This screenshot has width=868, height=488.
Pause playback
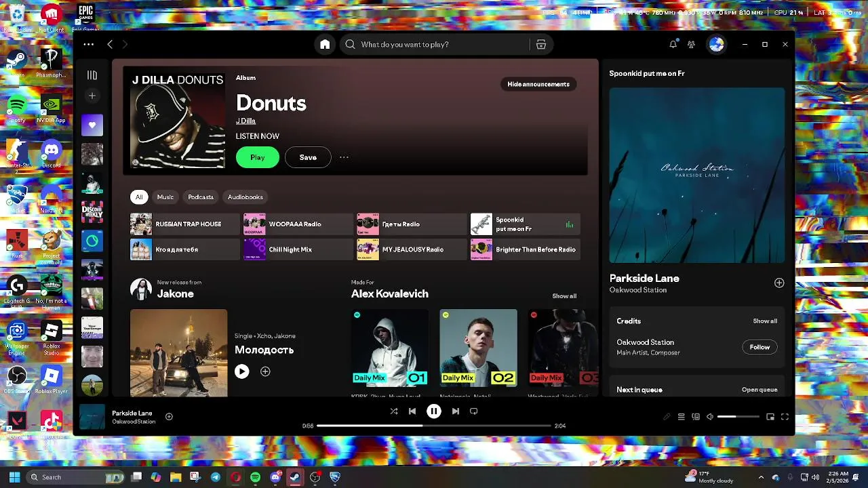click(x=434, y=411)
